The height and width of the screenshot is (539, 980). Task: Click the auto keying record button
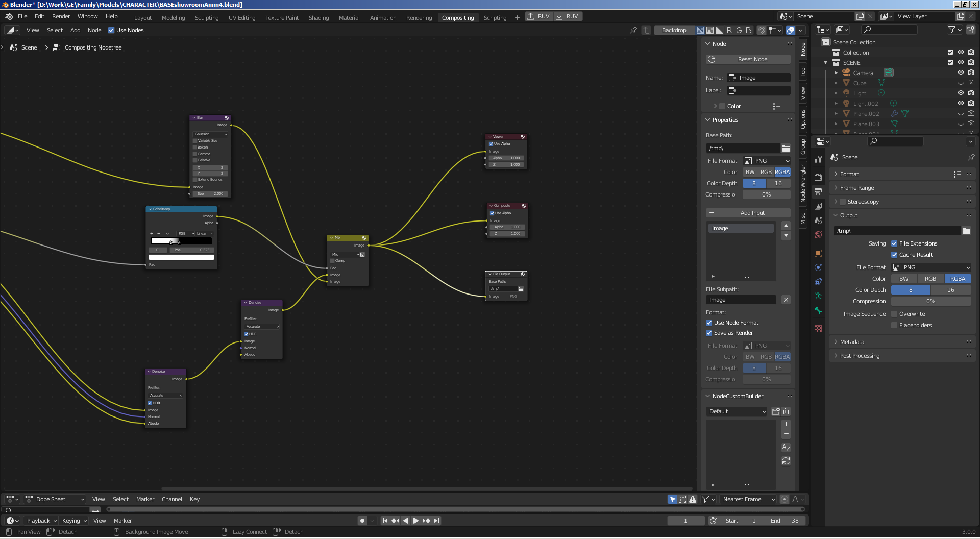362,521
